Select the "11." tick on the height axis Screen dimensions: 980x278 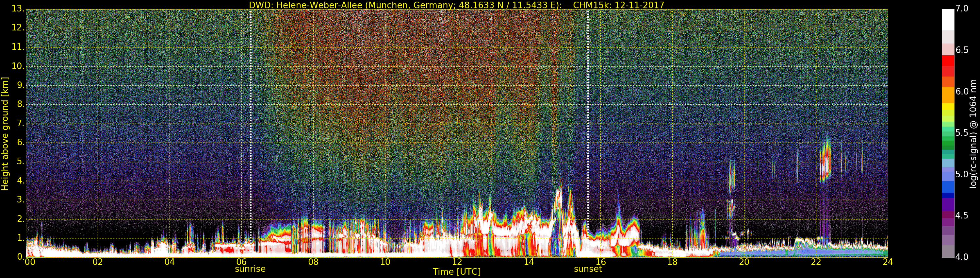(18, 47)
